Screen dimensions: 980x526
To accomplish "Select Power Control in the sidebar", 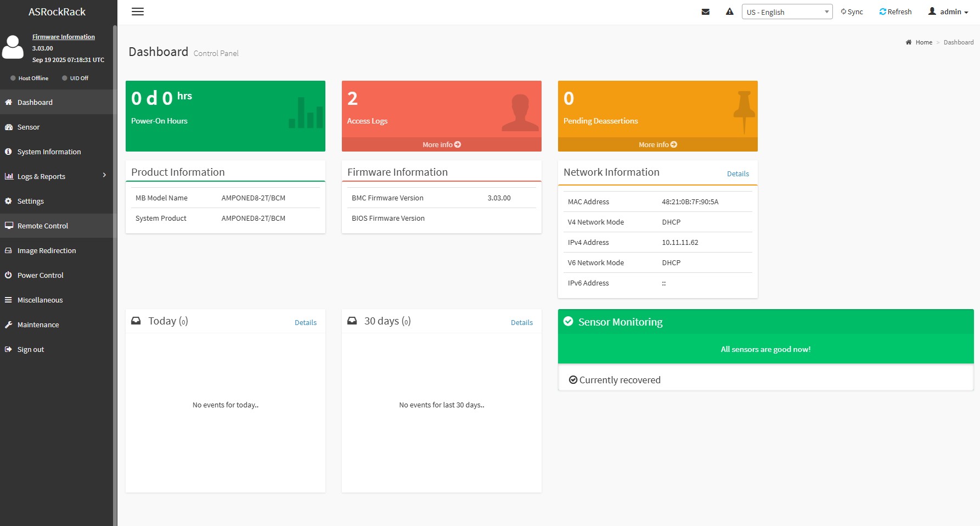I will [x=41, y=275].
